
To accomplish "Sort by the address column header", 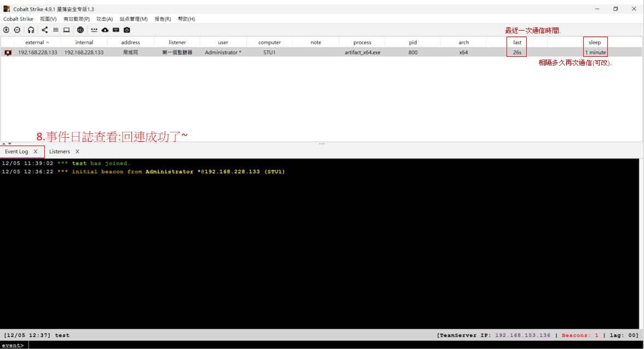I will point(130,42).
